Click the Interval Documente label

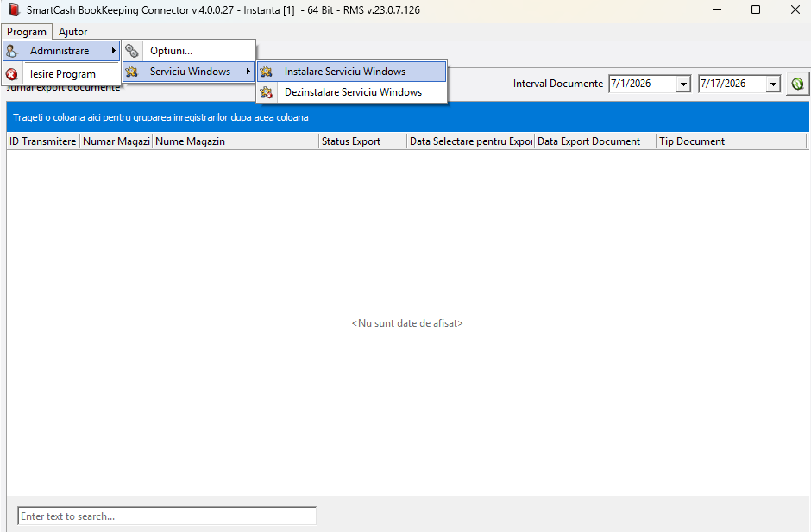[558, 84]
